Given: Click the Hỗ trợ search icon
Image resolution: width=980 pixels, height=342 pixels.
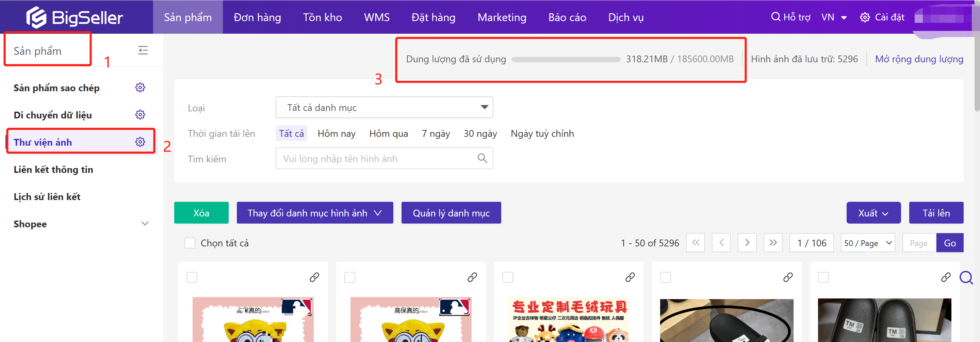Looking at the screenshot, I should (x=775, y=17).
